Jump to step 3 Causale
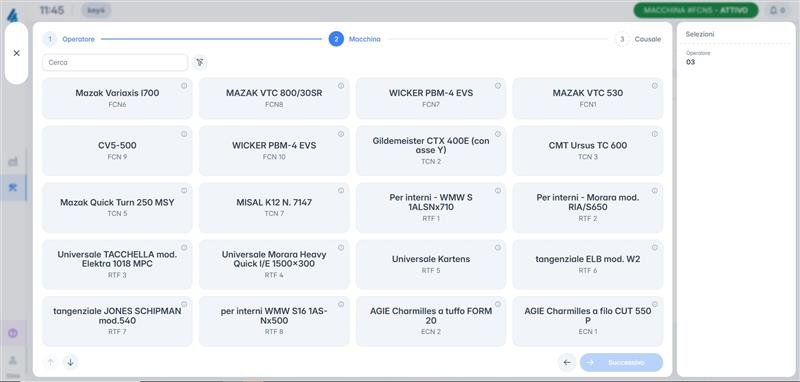Viewport: 800px width, 382px height. tap(638, 39)
